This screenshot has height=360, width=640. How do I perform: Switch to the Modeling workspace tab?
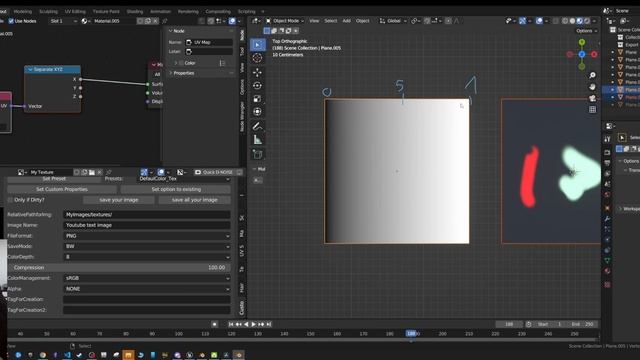[22, 11]
